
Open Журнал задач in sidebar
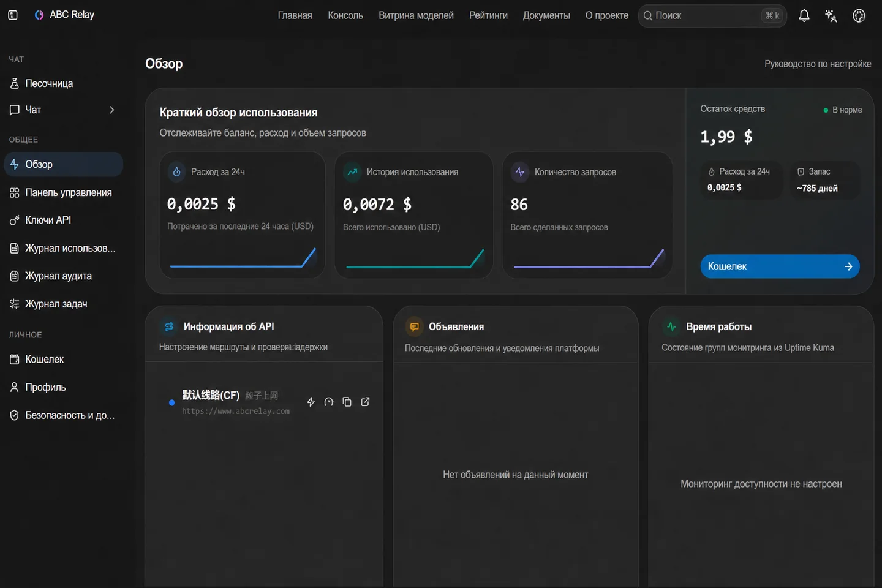click(x=64, y=304)
